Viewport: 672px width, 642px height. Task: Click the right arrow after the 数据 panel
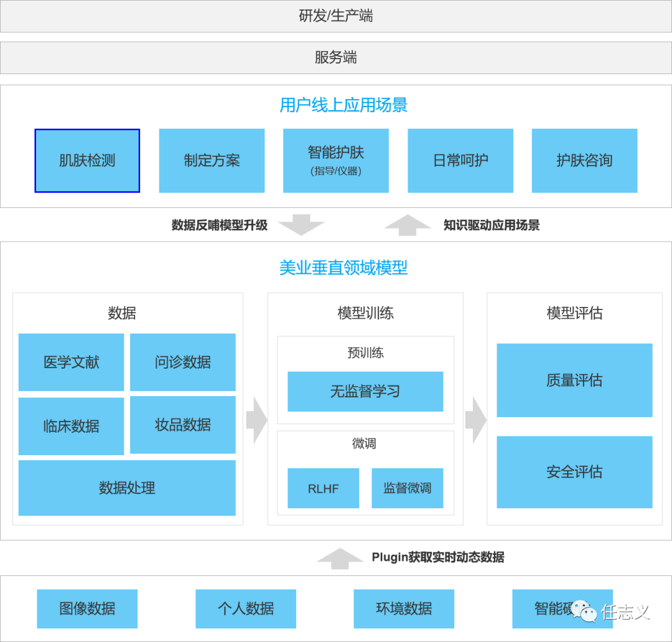click(x=256, y=420)
